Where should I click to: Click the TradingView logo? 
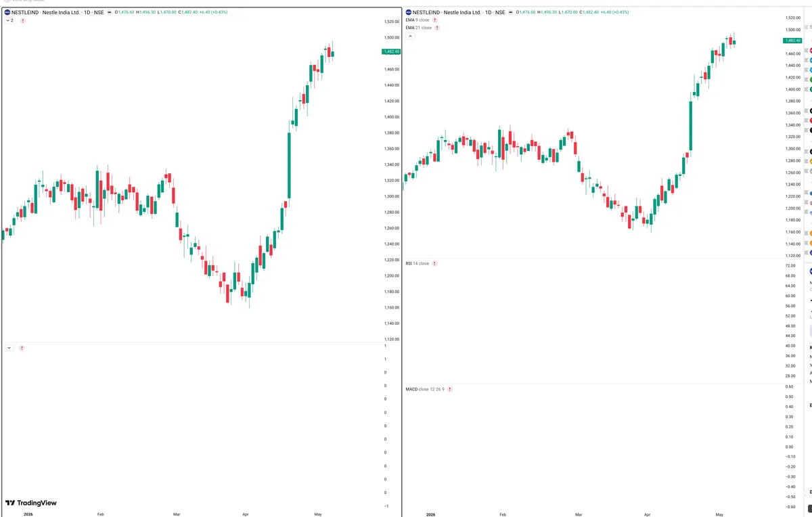(31, 503)
